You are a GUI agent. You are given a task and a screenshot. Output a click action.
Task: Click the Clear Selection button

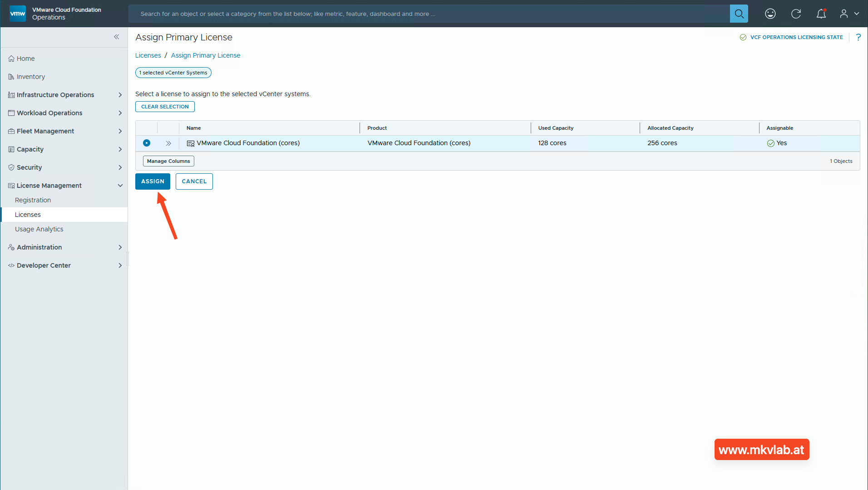click(x=165, y=107)
